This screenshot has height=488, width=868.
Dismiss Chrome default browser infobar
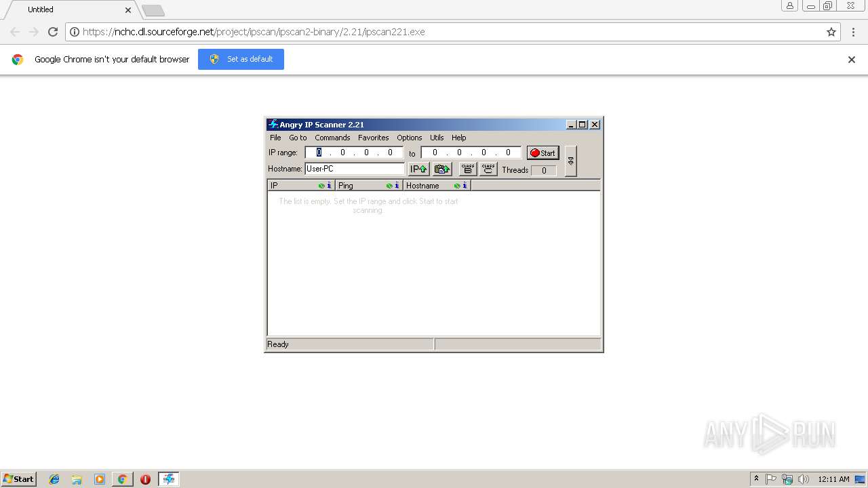pyautogui.click(x=852, y=60)
